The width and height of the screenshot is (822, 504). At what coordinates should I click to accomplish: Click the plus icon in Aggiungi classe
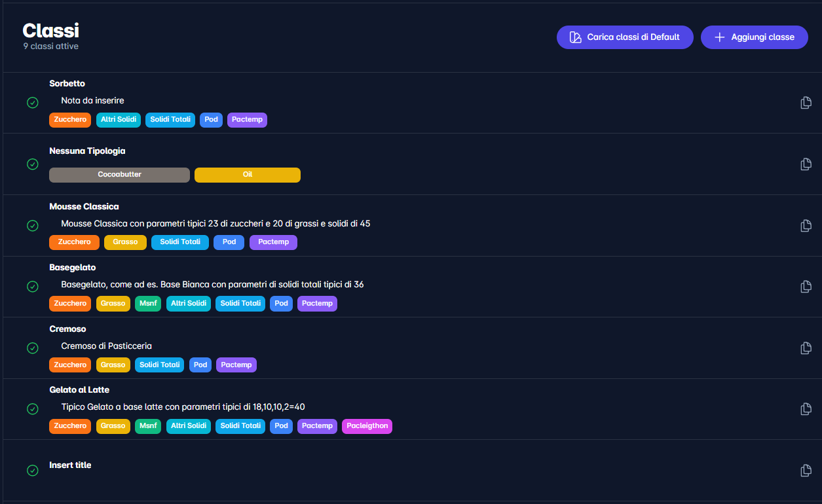pos(719,37)
